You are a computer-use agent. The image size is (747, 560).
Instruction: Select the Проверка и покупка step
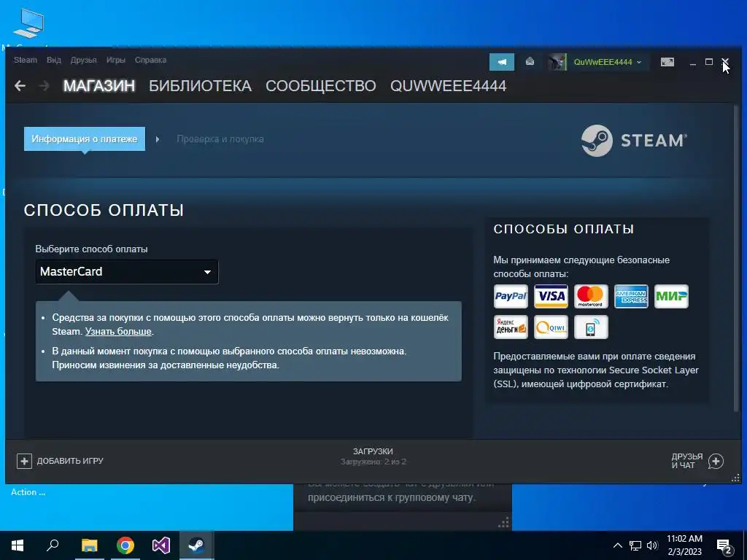(x=220, y=139)
